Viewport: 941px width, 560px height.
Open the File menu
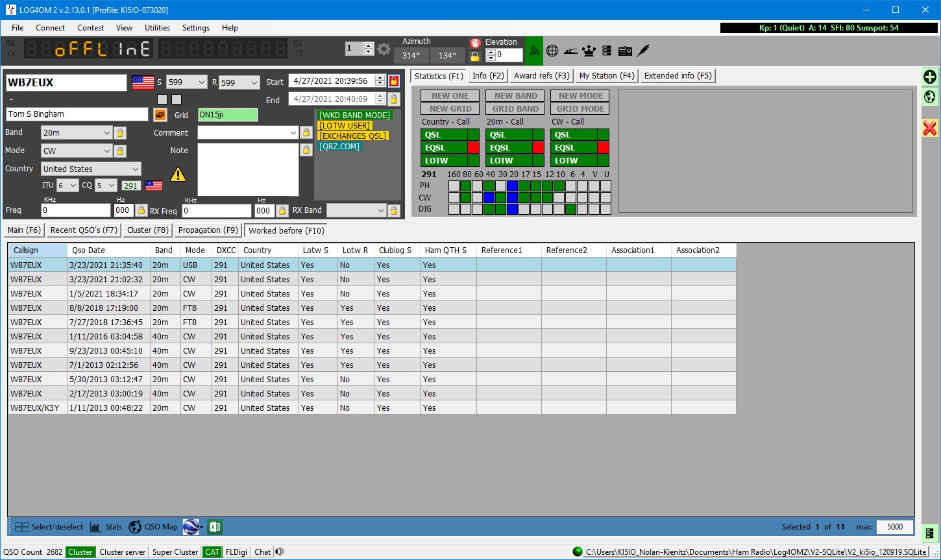pos(18,28)
